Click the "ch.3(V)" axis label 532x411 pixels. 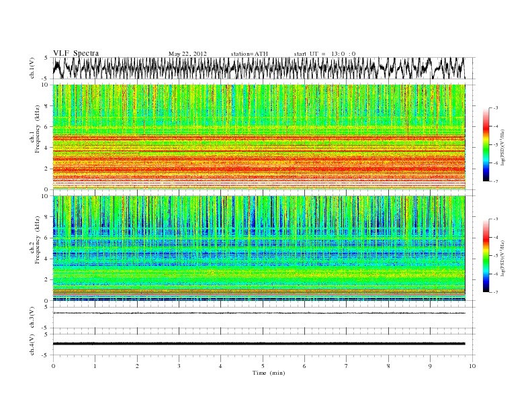tap(32, 318)
